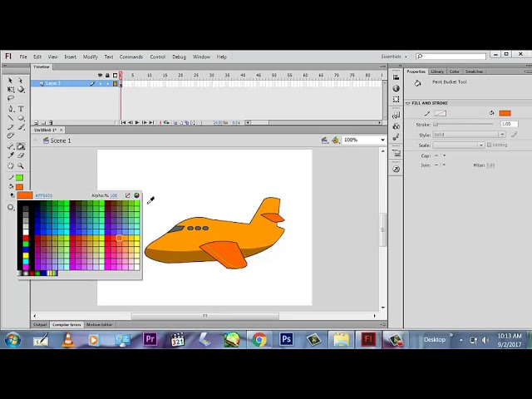The height and width of the screenshot is (399, 532).
Task: Click the orange fill color swatch in Properties
Action: (505, 113)
